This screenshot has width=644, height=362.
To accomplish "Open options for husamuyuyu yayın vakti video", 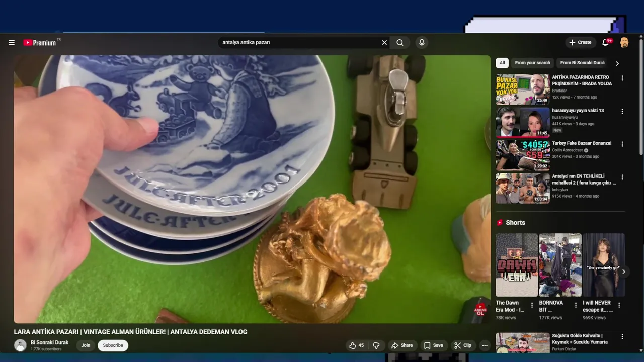I will tap(622, 111).
